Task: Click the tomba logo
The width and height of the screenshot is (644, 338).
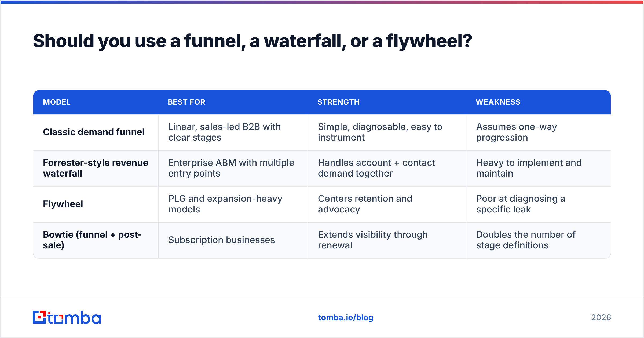Action: pyautogui.click(x=67, y=317)
